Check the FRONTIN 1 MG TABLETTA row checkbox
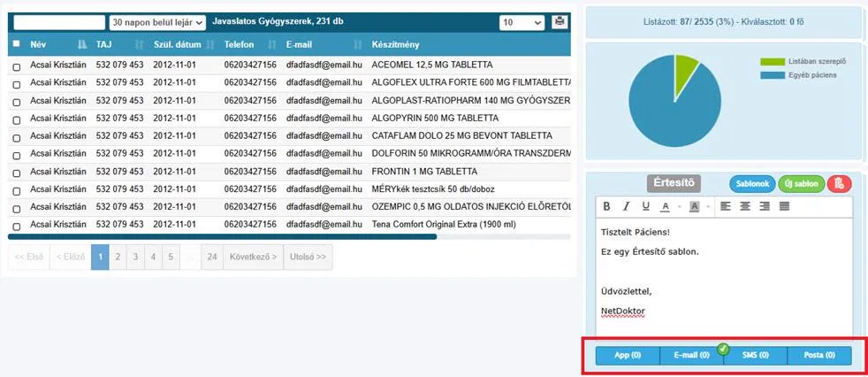The image size is (868, 377). click(x=17, y=173)
